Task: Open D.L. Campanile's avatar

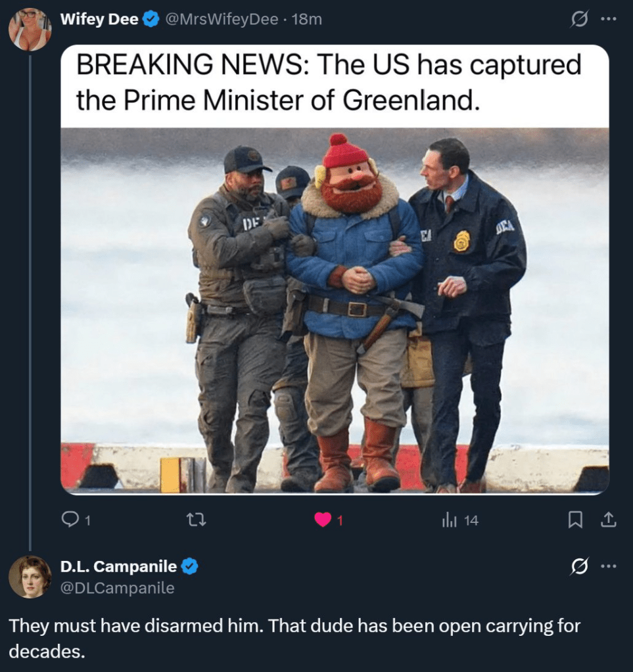Action: tap(30, 577)
